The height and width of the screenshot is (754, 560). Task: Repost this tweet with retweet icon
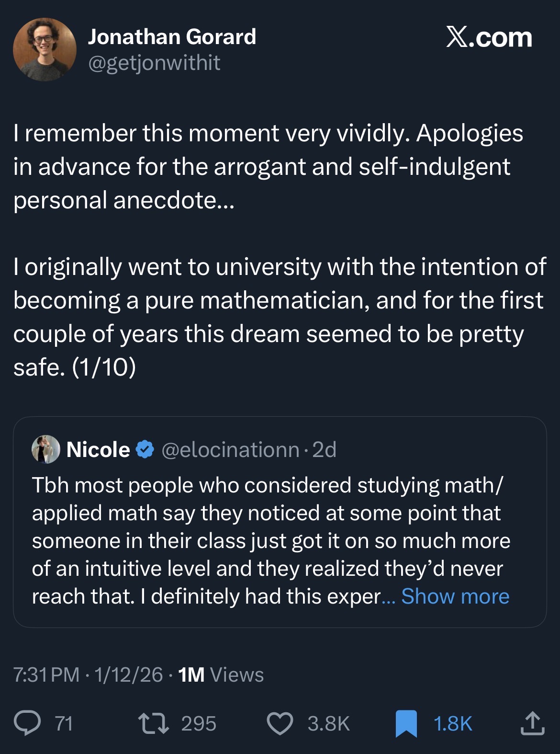(153, 723)
